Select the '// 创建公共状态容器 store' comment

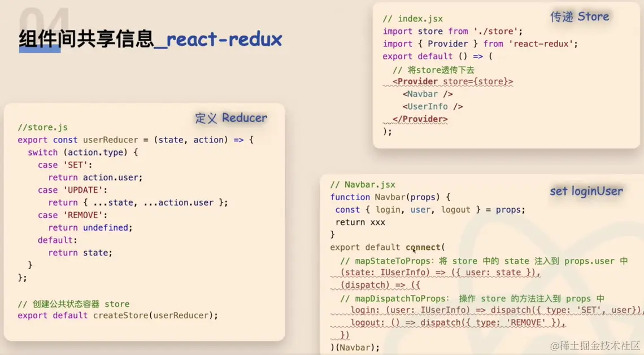73,304
